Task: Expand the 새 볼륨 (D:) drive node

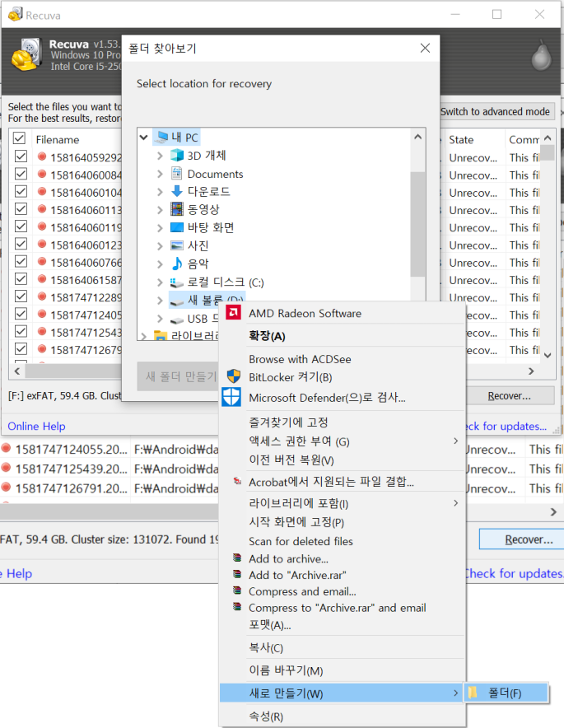Action: (160, 301)
